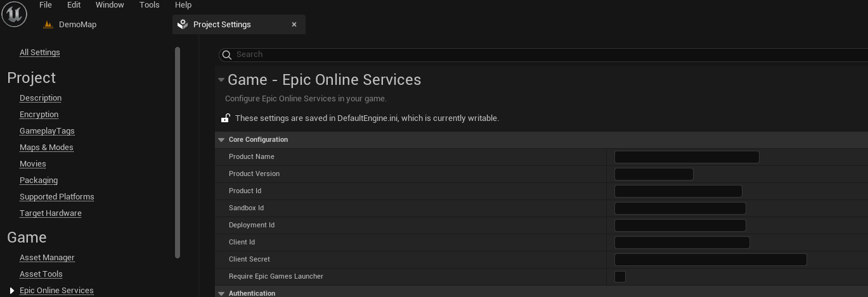Screen dimensions: 868x297
Task: Click the search magnifier icon
Action: pyautogui.click(x=227, y=54)
